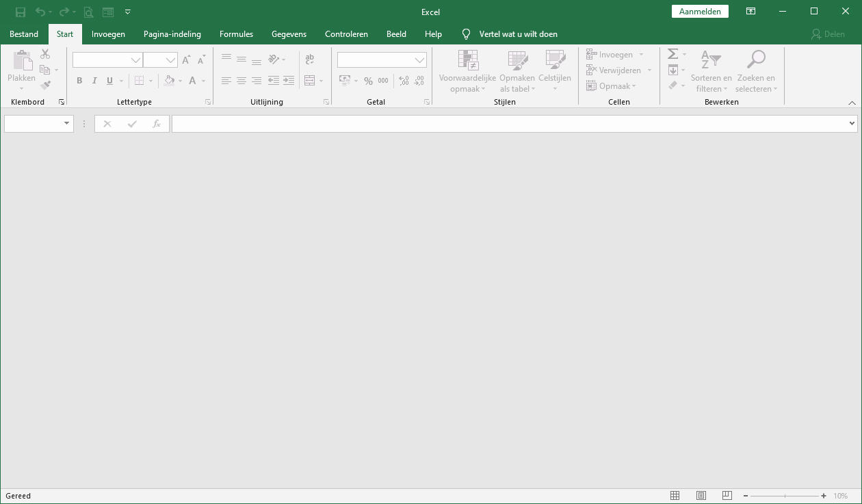The width and height of the screenshot is (862, 504).
Task: Click the AutoSum sigma icon
Action: click(x=672, y=54)
